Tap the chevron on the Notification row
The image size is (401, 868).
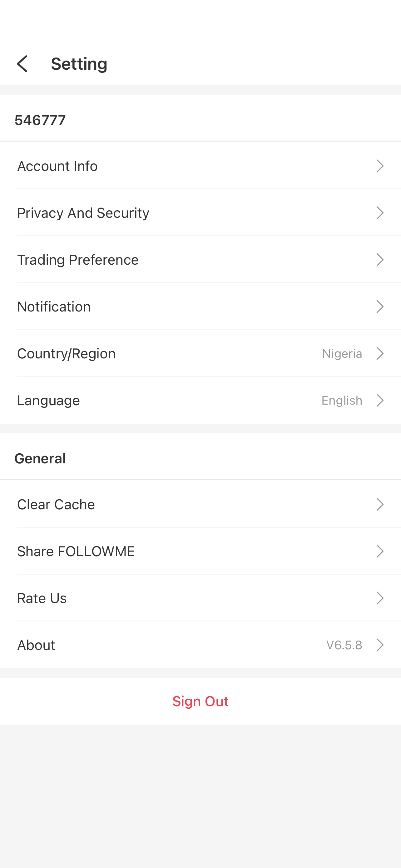pos(380,306)
